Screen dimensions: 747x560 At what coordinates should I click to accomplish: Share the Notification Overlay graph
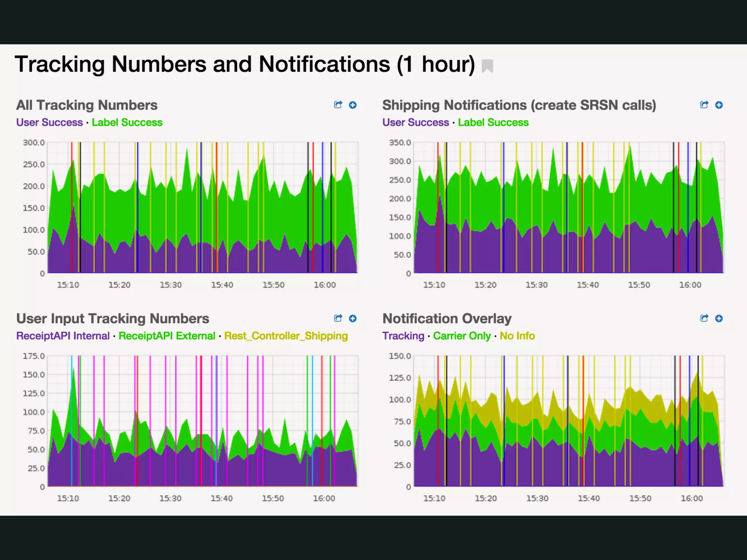click(704, 318)
